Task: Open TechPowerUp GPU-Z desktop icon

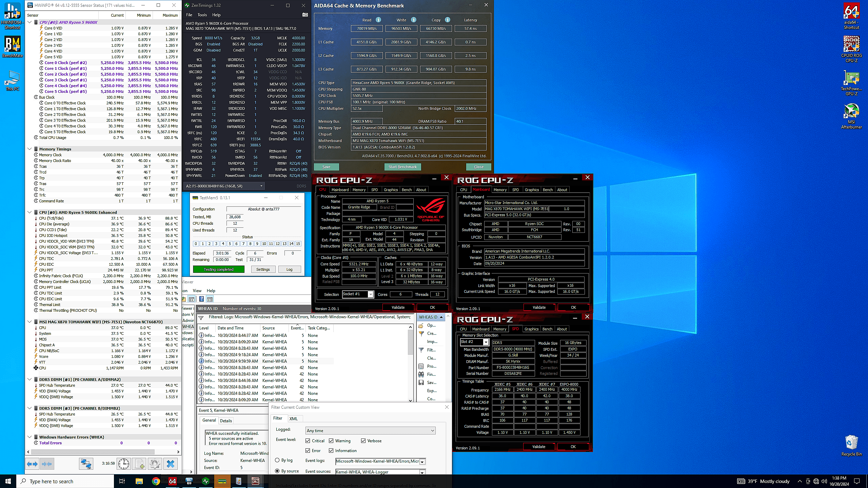Action: click(x=851, y=83)
